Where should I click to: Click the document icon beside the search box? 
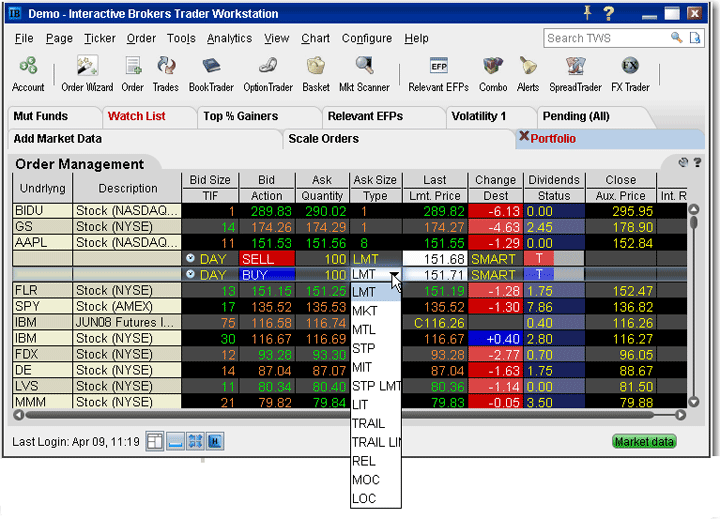coord(695,38)
